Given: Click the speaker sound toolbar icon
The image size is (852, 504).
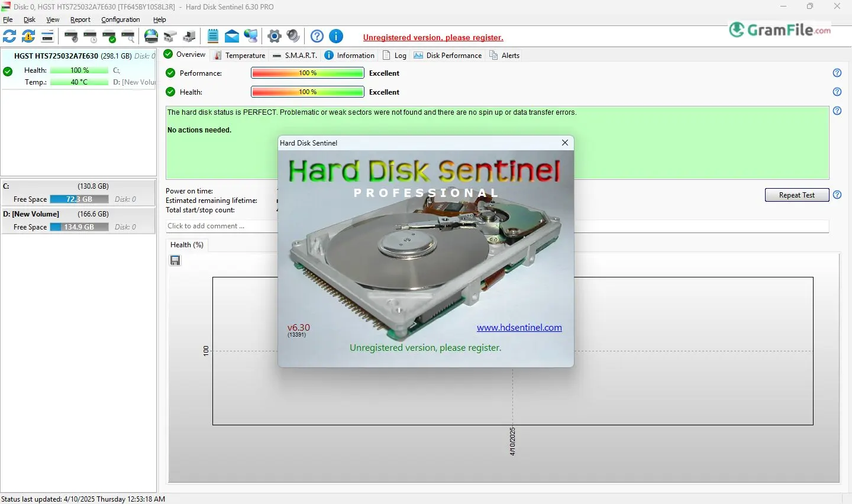Looking at the screenshot, I should point(293,37).
